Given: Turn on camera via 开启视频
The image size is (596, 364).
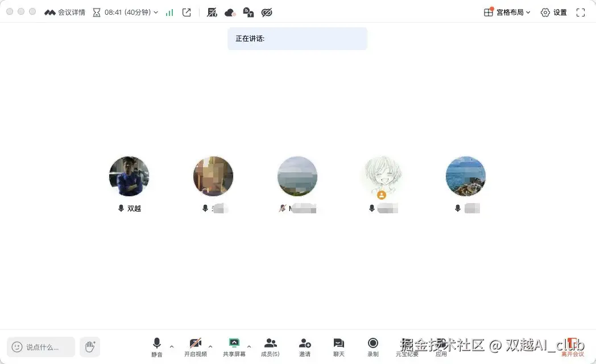Looking at the screenshot, I should (x=196, y=347).
